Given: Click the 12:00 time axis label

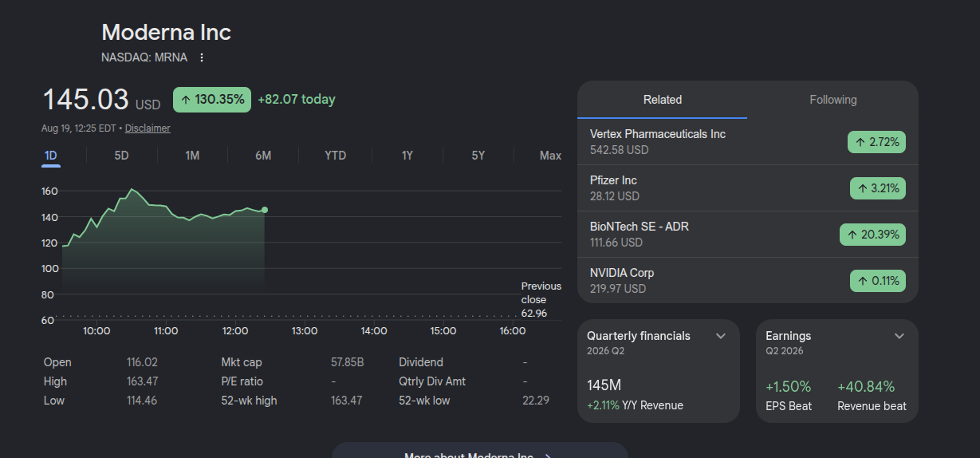Looking at the screenshot, I should (x=235, y=330).
